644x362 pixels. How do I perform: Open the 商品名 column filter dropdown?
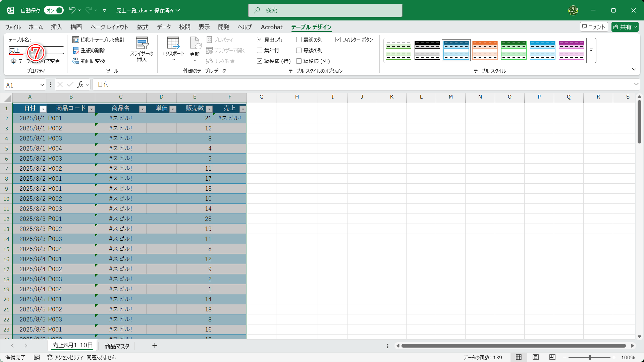pos(143,109)
